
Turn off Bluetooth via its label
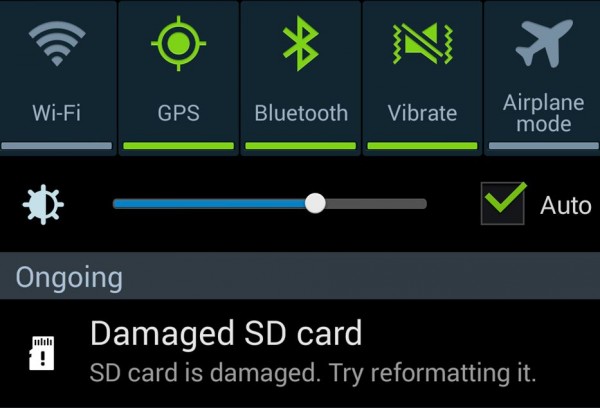301,113
